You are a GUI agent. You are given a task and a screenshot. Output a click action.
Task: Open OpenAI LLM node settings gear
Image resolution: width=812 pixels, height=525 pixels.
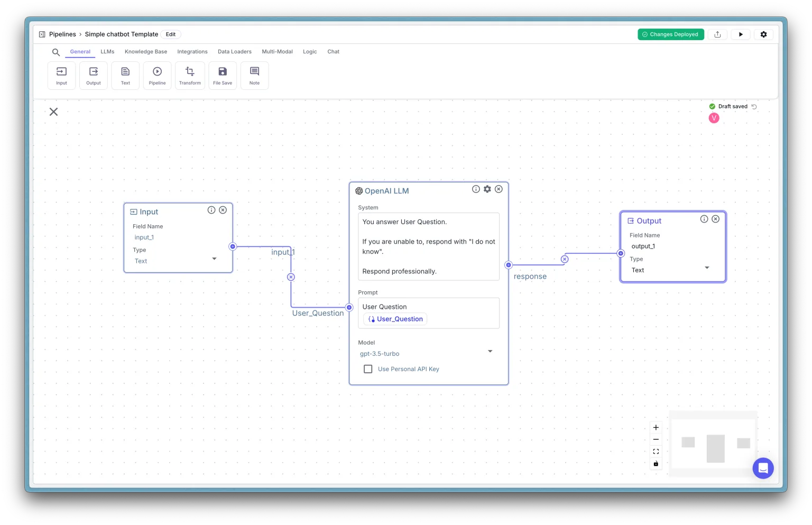487,189
